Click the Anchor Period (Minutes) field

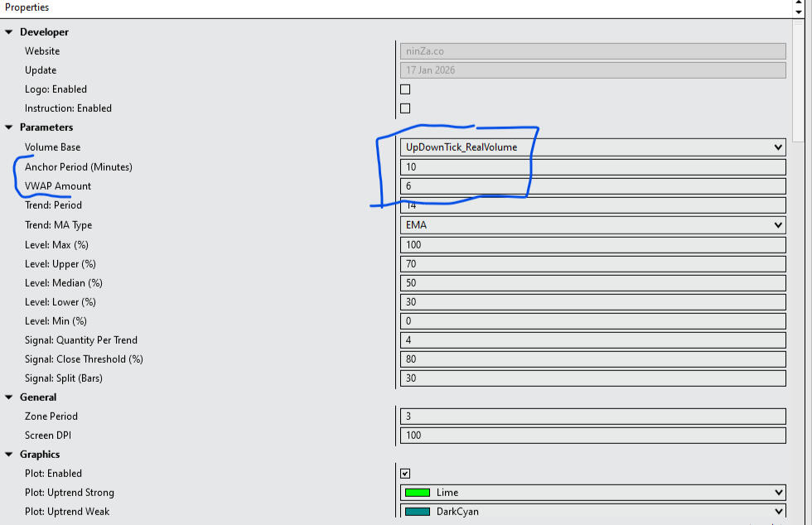pos(592,167)
